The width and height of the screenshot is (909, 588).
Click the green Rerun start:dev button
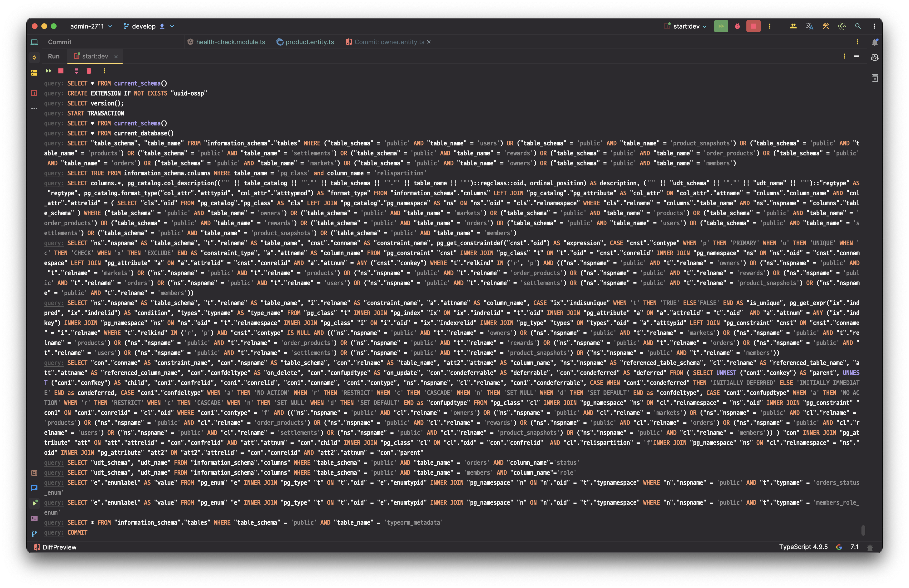click(x=721, y=26)
